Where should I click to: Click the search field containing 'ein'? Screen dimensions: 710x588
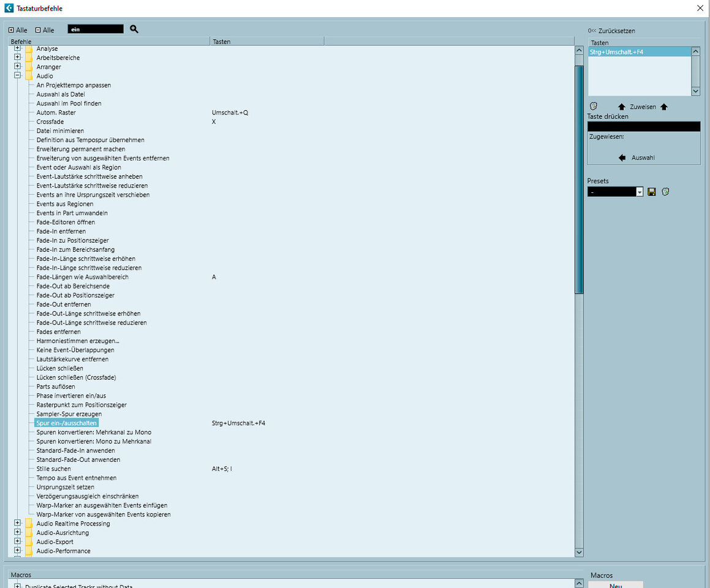pos(96,29)
